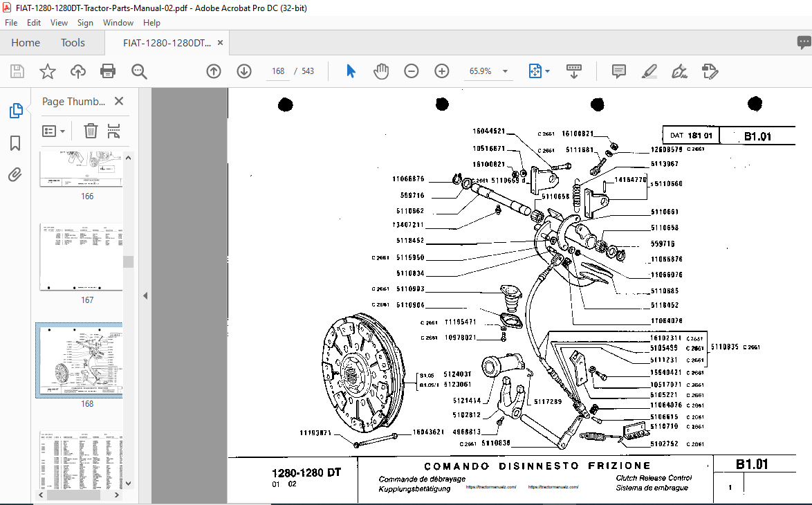Click the insert pages icon in thumbnails panel
Image resolution: width=812 pixels, height=505 pixels.
click(x=114, y=131)
